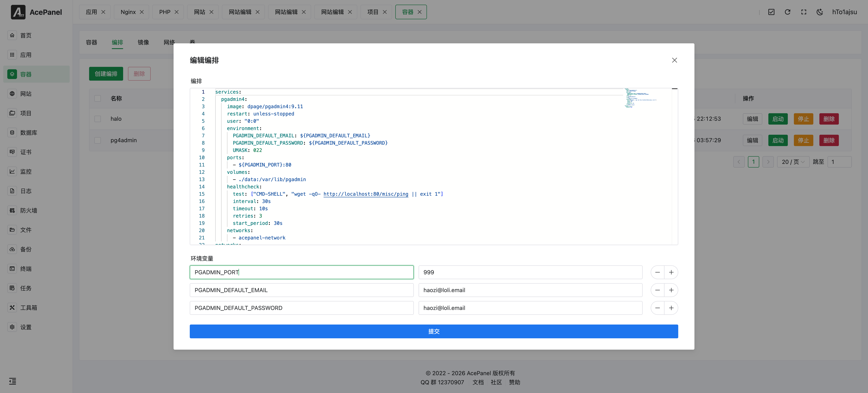Click the 999 port value input field

(530, 272)
